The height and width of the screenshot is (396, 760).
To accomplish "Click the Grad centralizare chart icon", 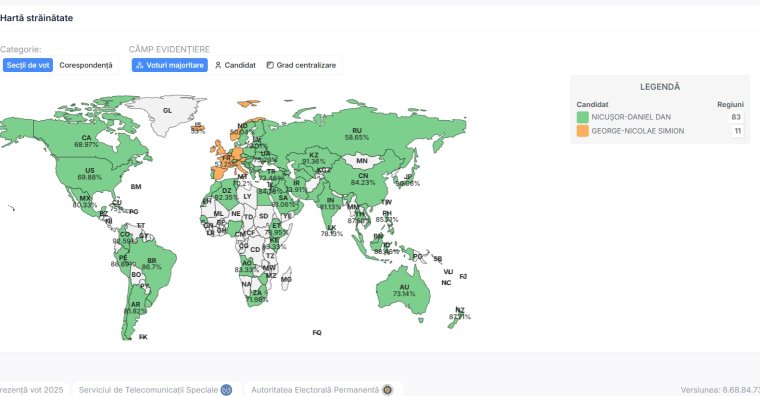I will pos(270,65).
